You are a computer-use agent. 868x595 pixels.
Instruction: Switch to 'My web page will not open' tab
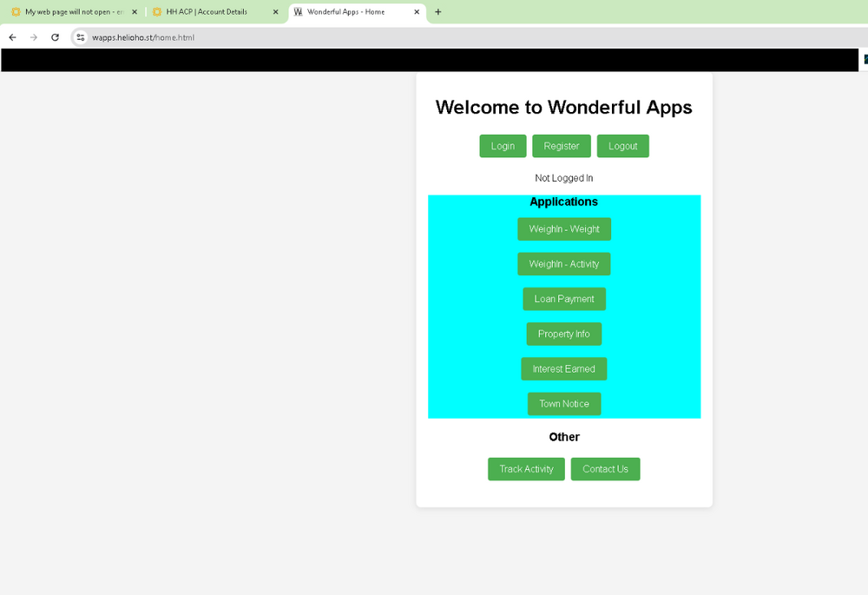69,12
